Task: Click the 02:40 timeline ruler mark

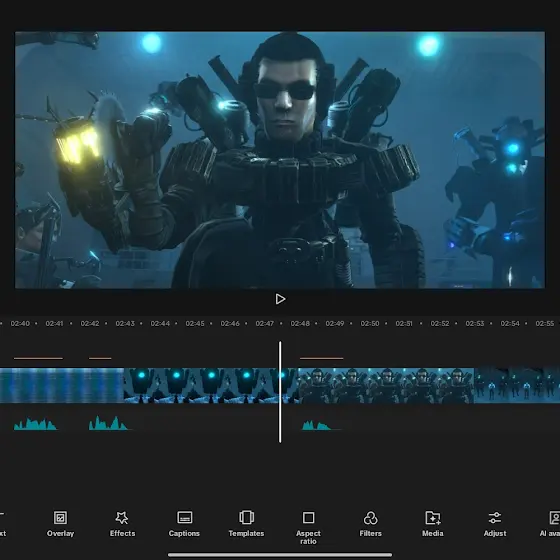Action: pos(20,324)
